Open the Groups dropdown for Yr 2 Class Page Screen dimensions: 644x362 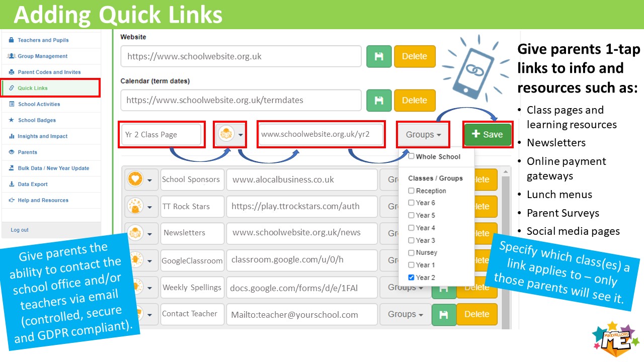[422, 134]
